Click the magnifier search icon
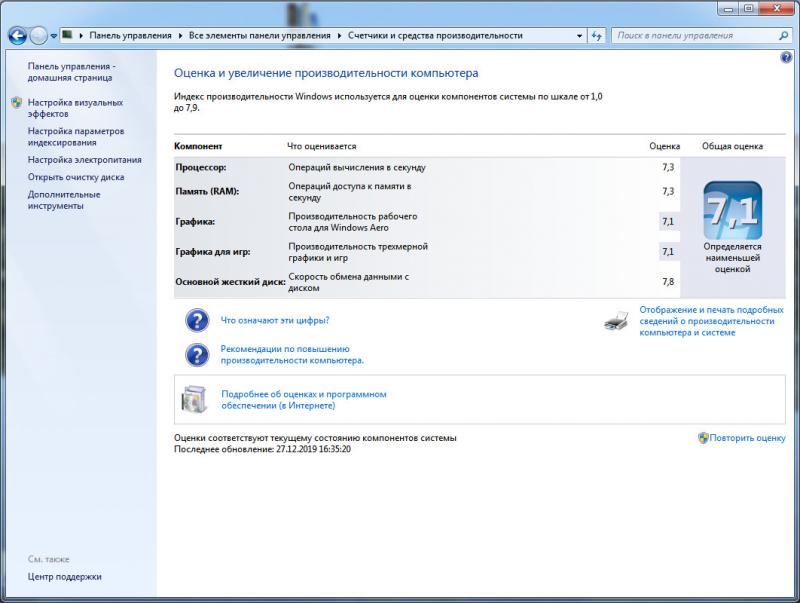The height and width of the screenshot is (603, 800). click(x=783, y=36)
